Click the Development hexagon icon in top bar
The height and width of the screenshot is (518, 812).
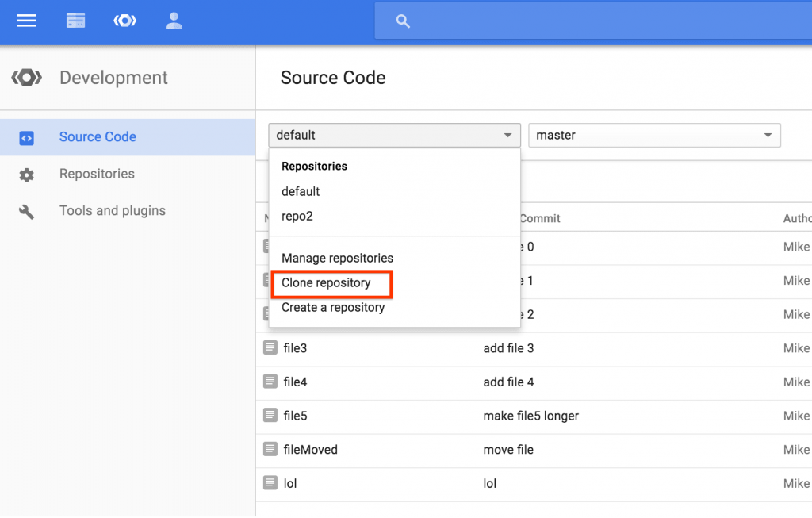124,21
